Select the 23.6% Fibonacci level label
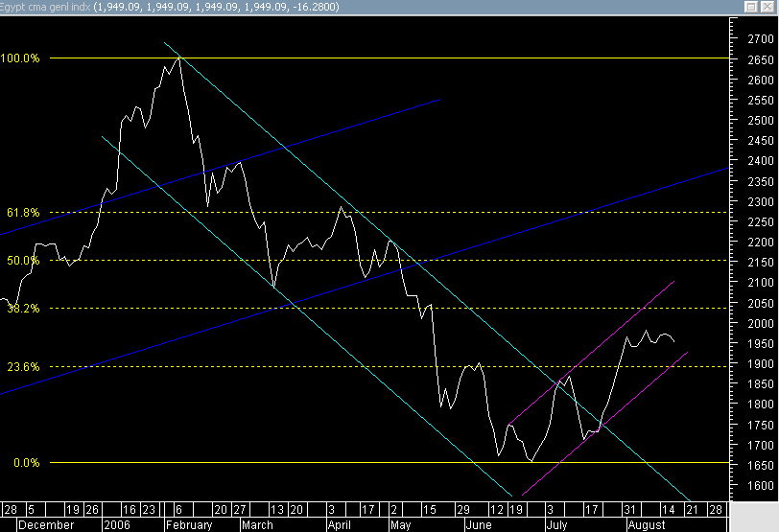 click(x=23, y=367)
